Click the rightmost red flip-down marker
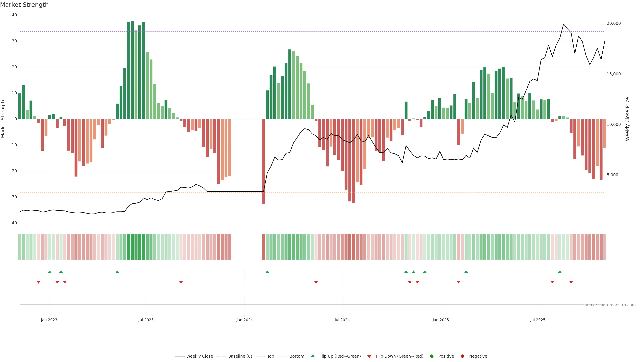 coord(571,282)
